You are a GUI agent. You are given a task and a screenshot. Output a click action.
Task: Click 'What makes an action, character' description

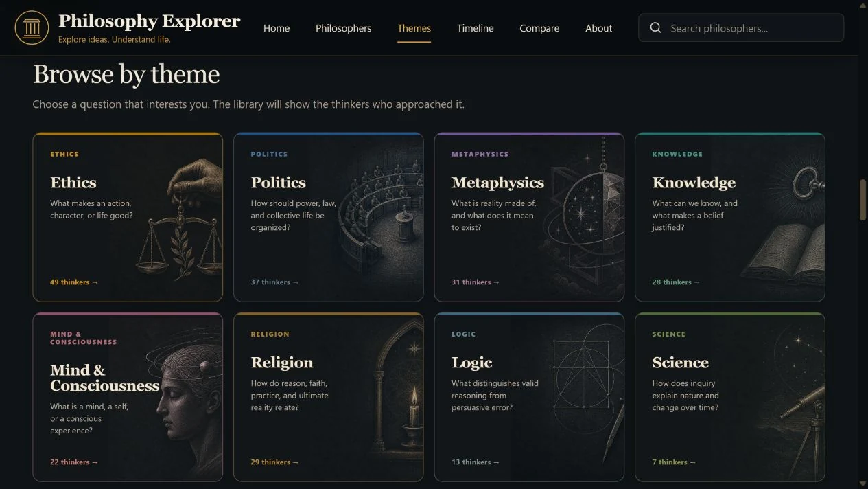[x=91, y=209]
